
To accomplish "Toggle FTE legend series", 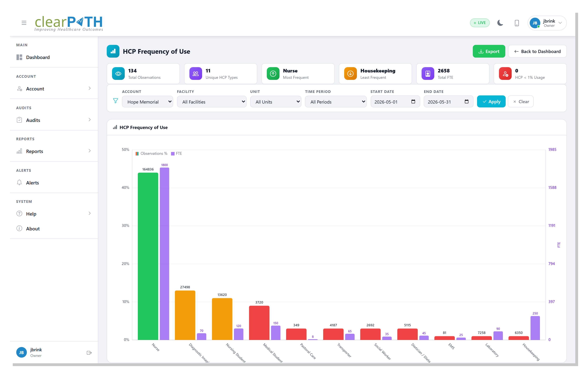I will [x=176, y=153].
